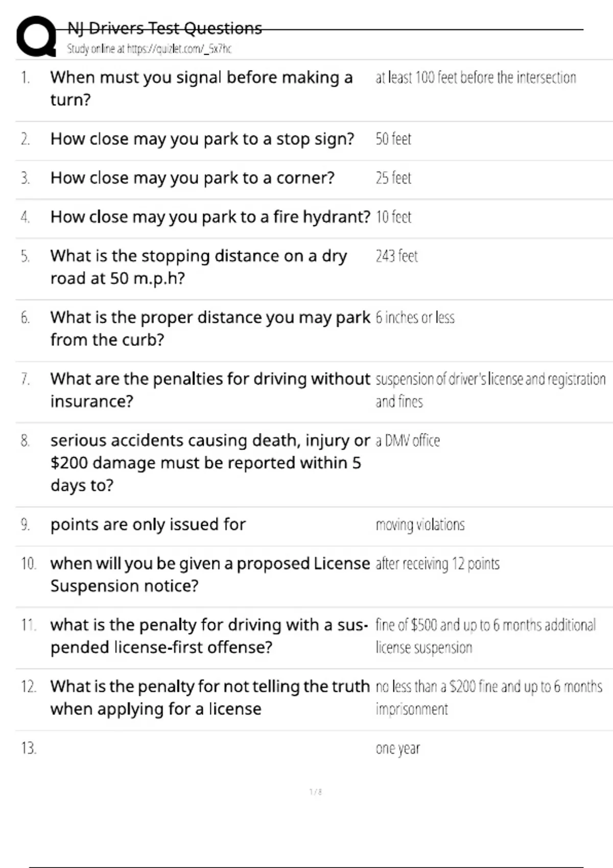Select 'points are only issued for' item
The height and width of the screenshot is (868, 613).
(148, 524)
